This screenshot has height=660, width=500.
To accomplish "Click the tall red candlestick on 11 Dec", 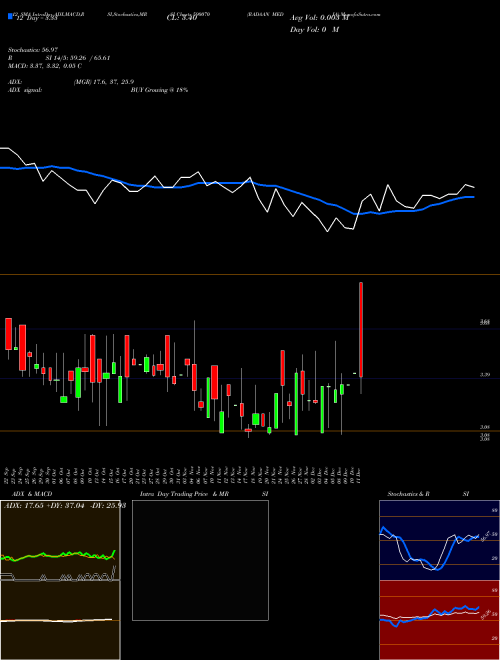I will pyautogui.click(x=361, y=330).
